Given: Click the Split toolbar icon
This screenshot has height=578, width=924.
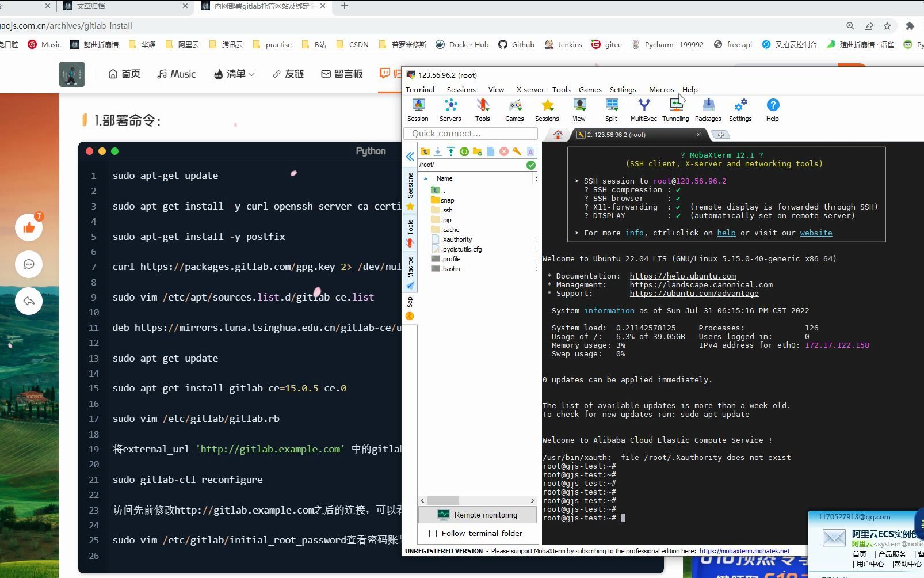Looking at the screenshot, I should [611, 109].
